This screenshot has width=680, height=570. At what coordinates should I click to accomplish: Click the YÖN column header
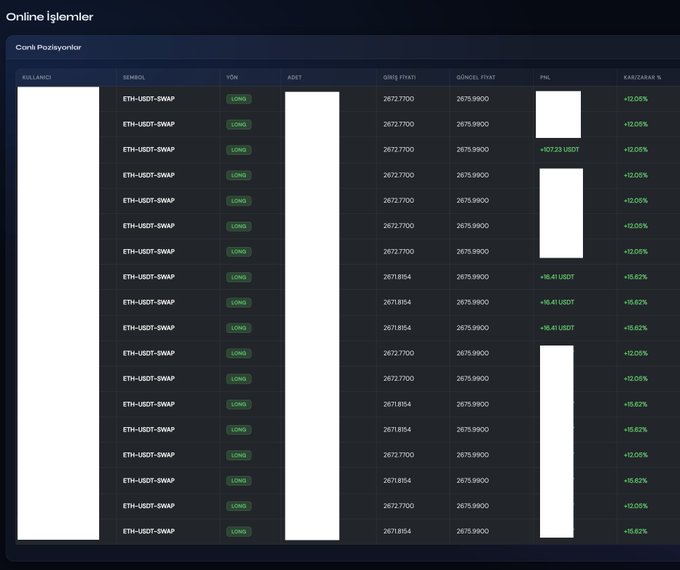(x=232, y=77)
